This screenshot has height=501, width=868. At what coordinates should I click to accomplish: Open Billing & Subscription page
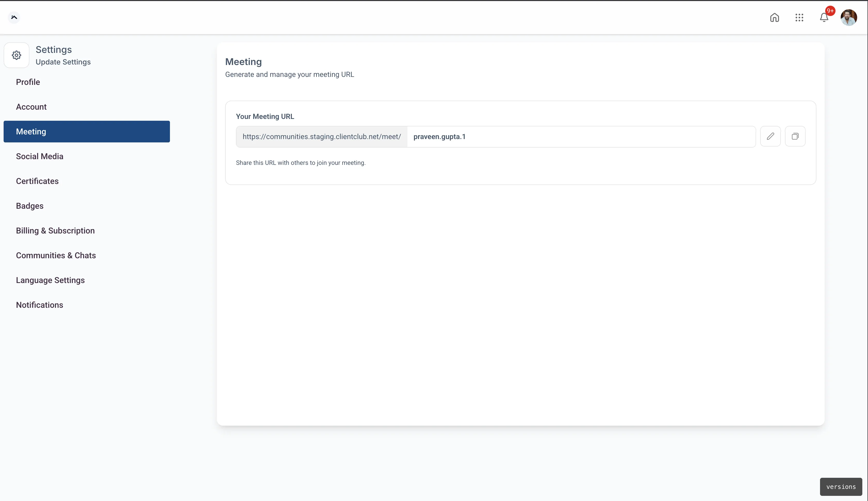coord(55,231)
